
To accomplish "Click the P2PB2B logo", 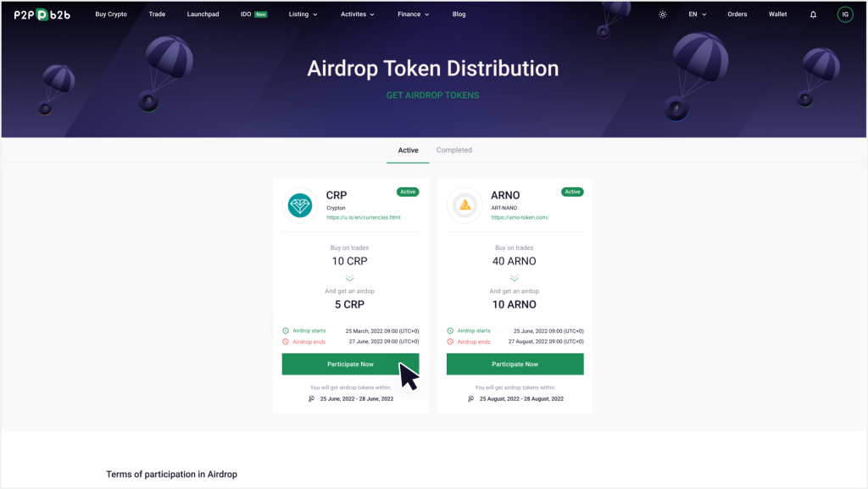I will 42,15.
